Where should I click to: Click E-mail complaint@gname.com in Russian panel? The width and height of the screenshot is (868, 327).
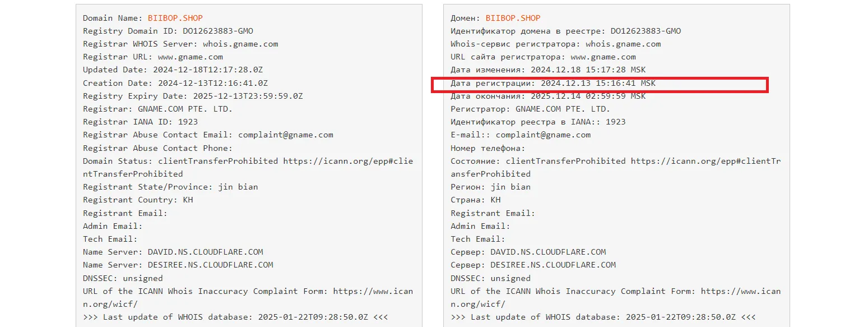[x=543, y=135]
